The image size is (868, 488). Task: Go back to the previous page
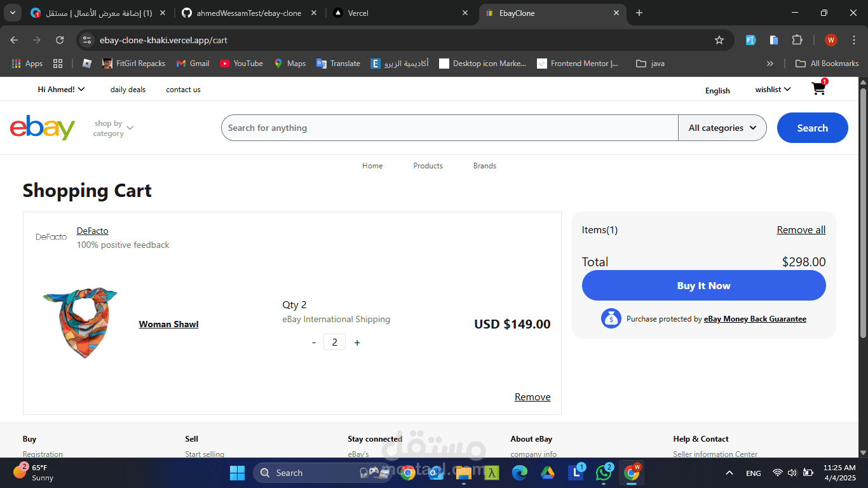click(x=15, y=40)
